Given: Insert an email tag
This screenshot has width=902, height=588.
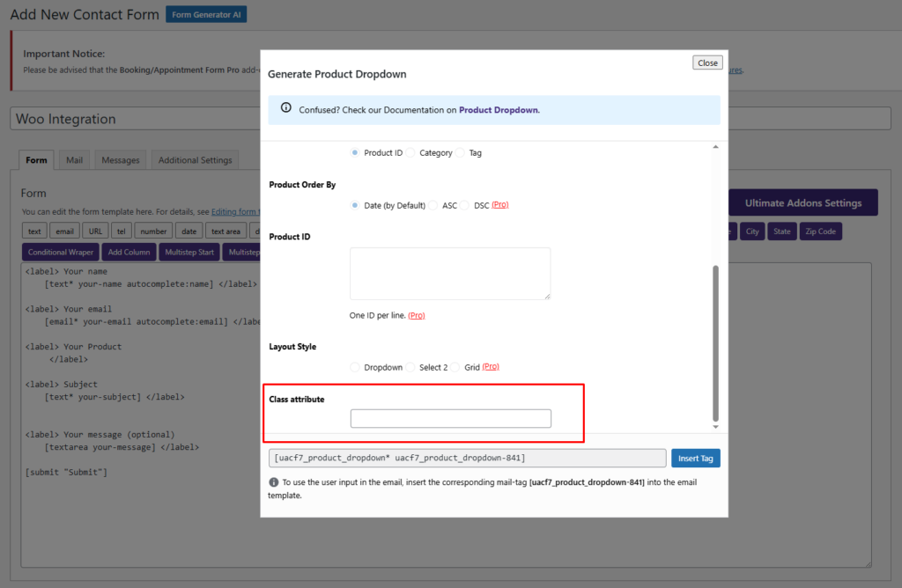Looking at the screenshot, I should [x=64, y=231].
